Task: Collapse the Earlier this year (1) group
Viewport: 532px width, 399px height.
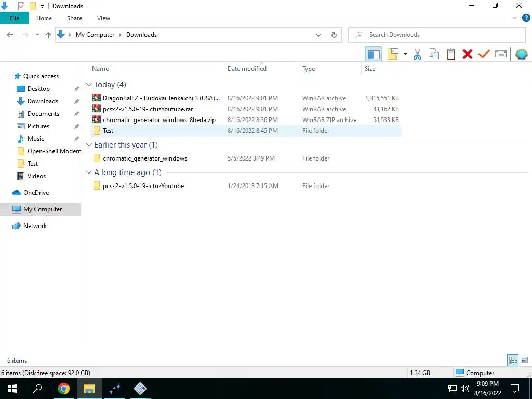Action: pos(89,145)
